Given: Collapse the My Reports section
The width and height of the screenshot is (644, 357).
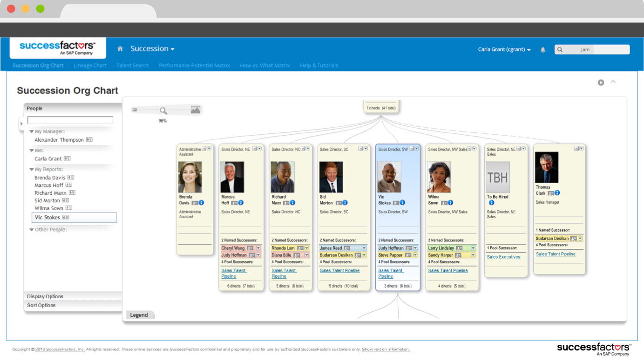Looking at the screenshot, I should pos(32,170).
